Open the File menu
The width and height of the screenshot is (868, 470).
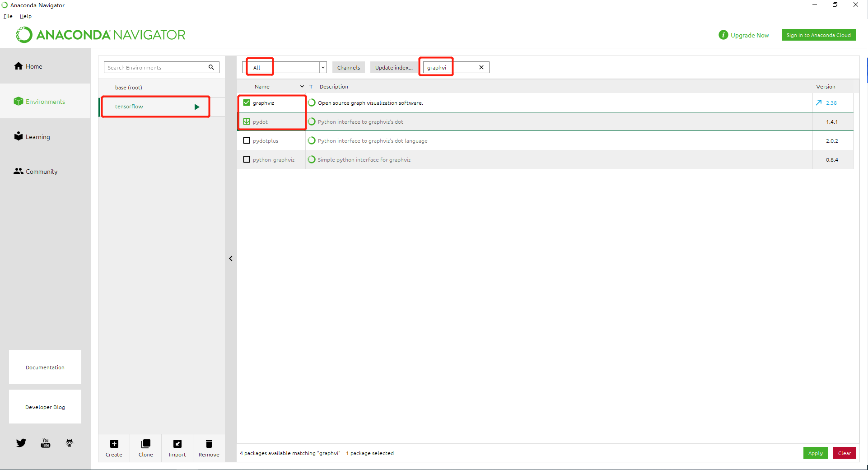[x=8, y=16]
